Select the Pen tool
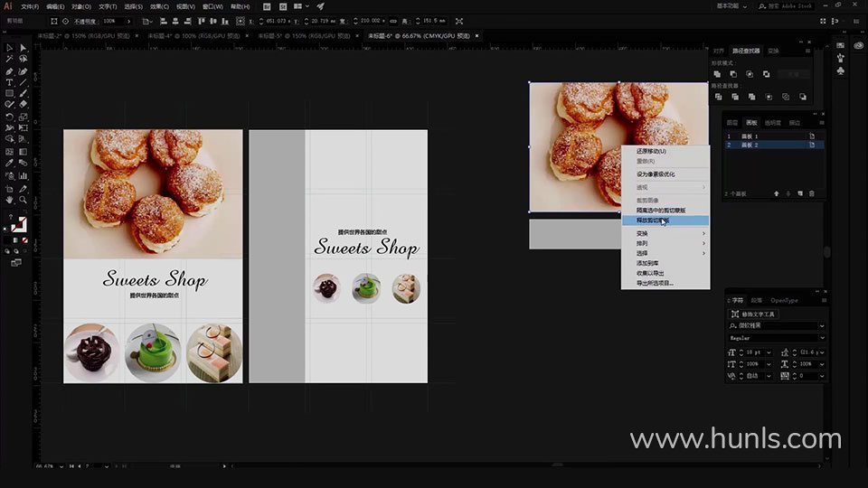Image resolution: width=868 pixels, height=488 pixels. click(x=9, y=71)
